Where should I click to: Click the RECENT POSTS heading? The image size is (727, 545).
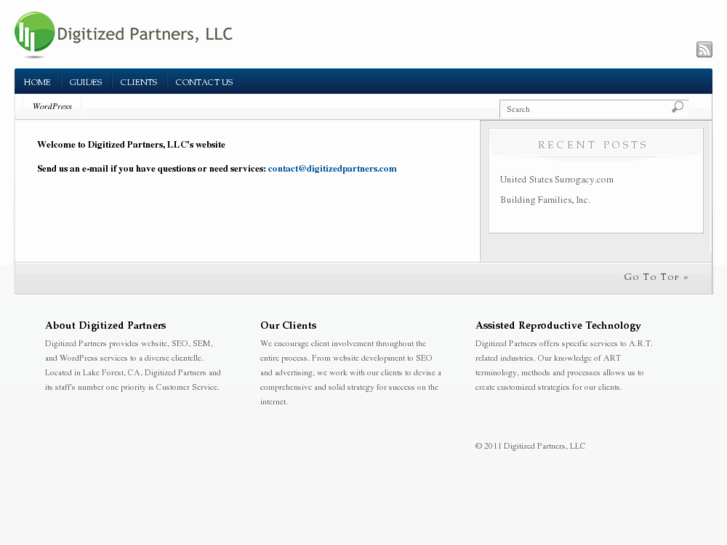coord(593,145)
